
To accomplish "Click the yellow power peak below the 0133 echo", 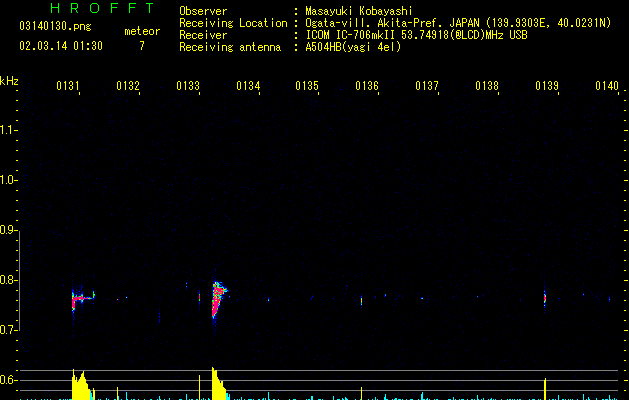I will click(x=219, y=384).
